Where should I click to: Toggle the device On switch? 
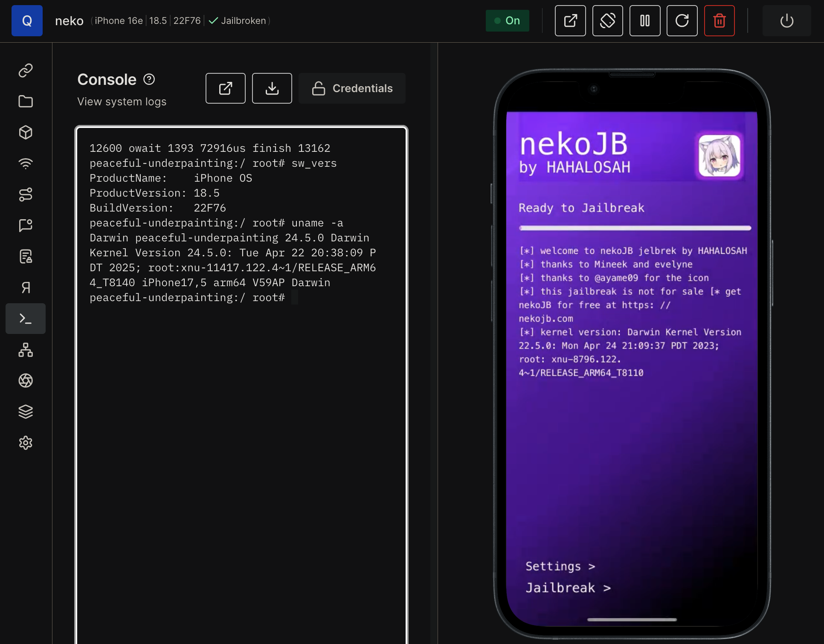507,20
